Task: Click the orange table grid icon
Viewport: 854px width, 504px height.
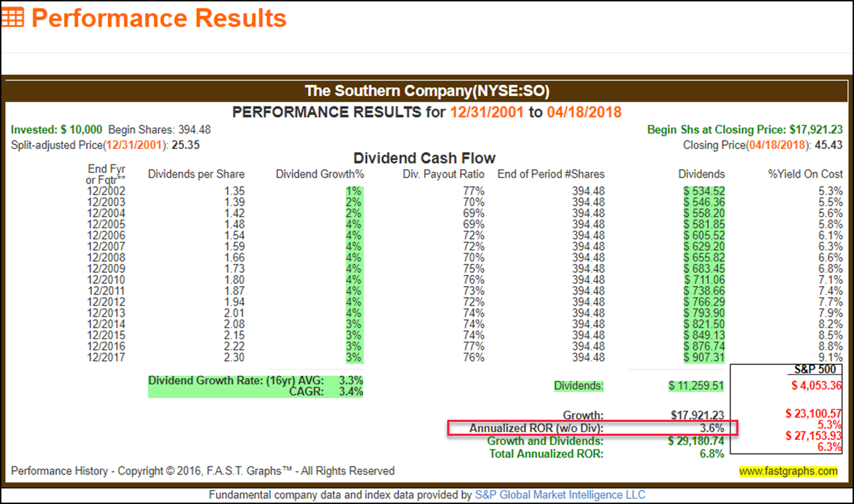Action: point(12,17)
